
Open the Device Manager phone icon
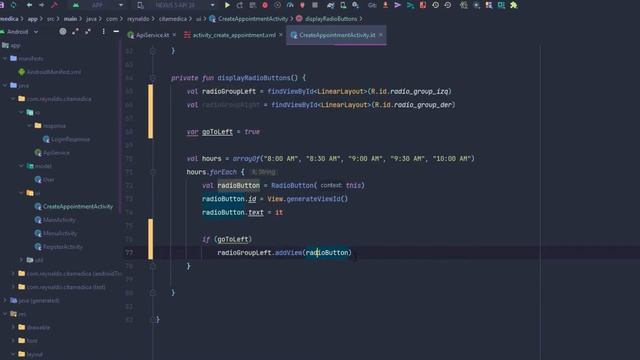[343, 5]
